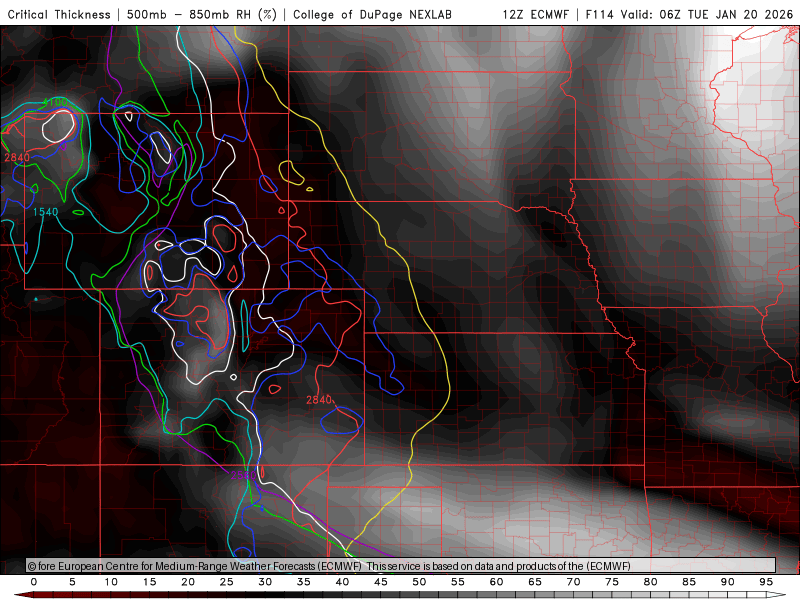The image size is (800, 600).
Task: Click the '65' value on the color scale
Action: 535,582
